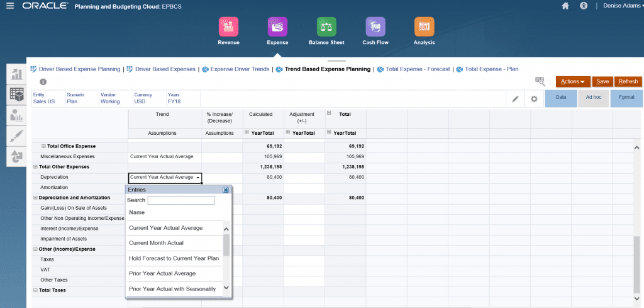This screenshot has height=308, width=644.
Task: Open the hamburger navigator menu
Action: point(9,6)
